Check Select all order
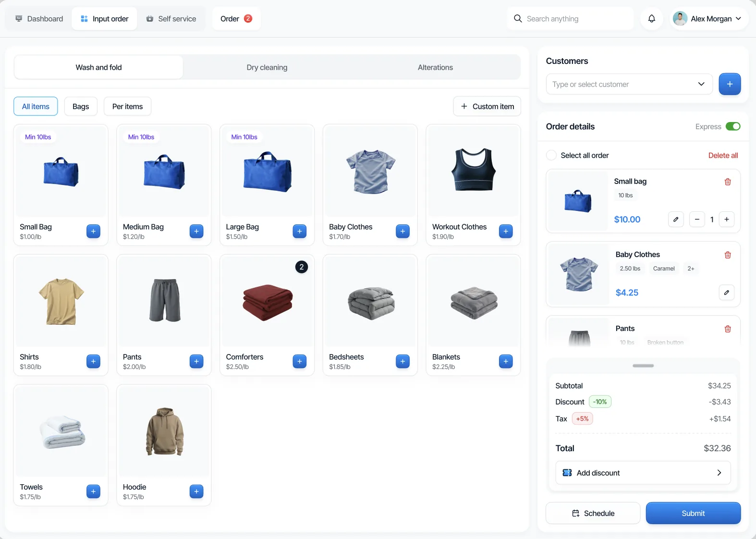This screenshot has height=539, width=756. click(x=551, y=155)
